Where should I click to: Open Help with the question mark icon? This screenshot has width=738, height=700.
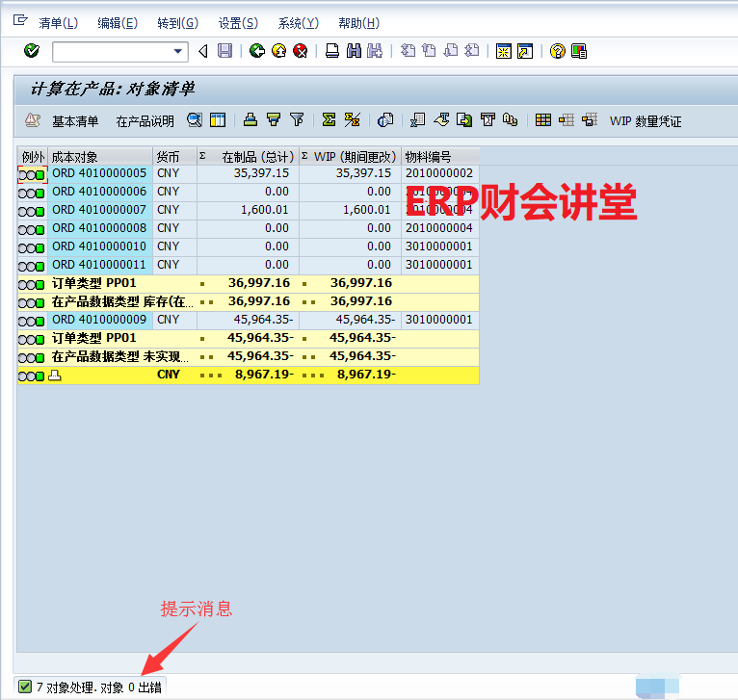point(557,51)
